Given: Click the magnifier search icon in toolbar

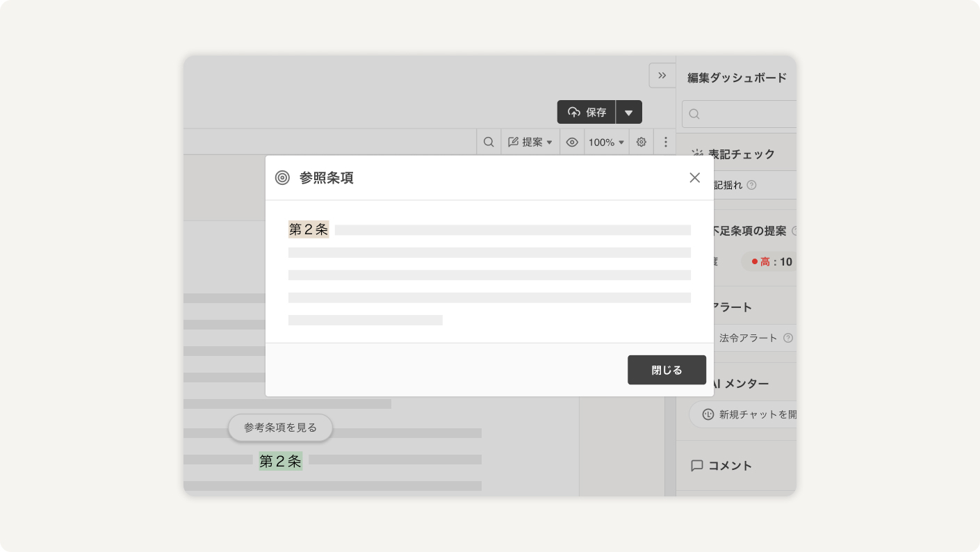Looking at the screenshot, I should (489, 142).
